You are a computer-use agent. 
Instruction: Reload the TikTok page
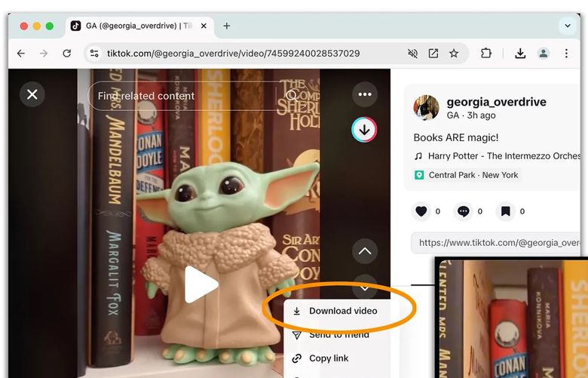(67, 54)
